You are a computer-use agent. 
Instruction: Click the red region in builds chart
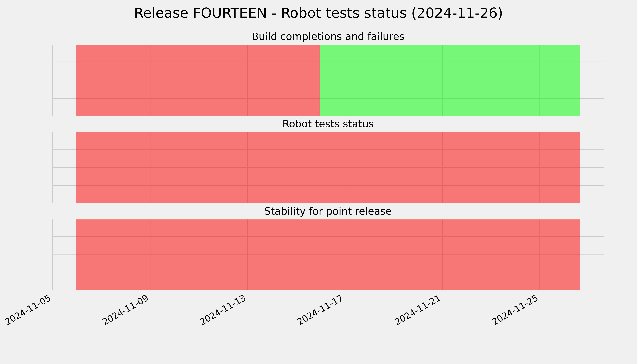tap(198, 80)
